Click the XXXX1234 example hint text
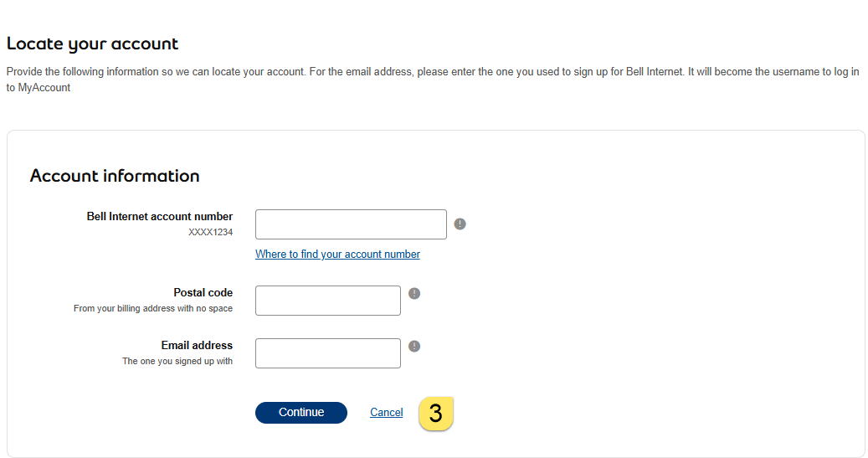The height and width of the screenshot is (458, 868). (210, 232)
